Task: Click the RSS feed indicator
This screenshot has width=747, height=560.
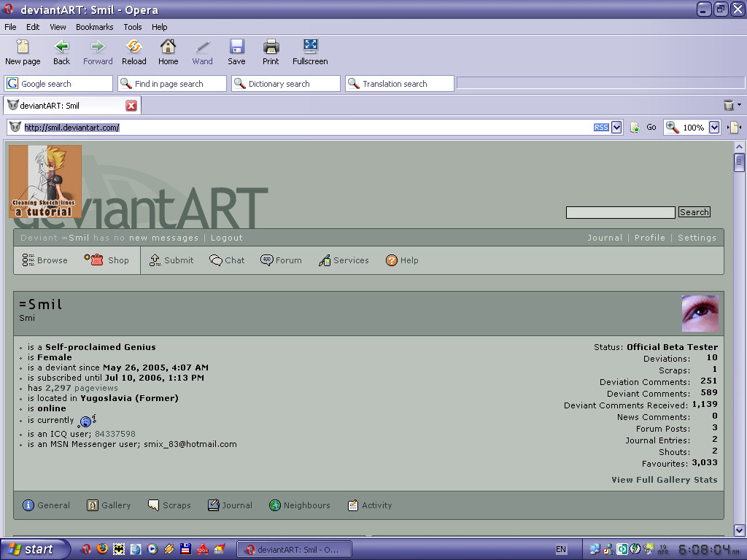Action: (x=601, y=128)
